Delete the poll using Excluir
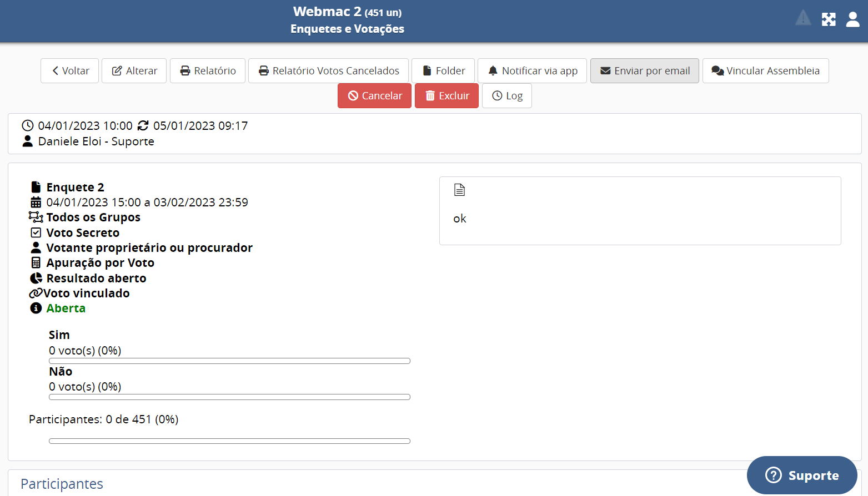The image size is (868, 496). tap(446, 95)
